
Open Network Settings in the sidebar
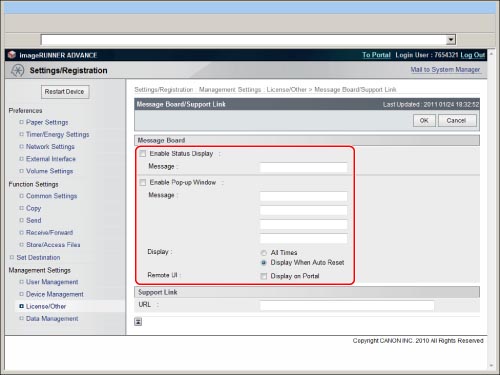(50, 147)
